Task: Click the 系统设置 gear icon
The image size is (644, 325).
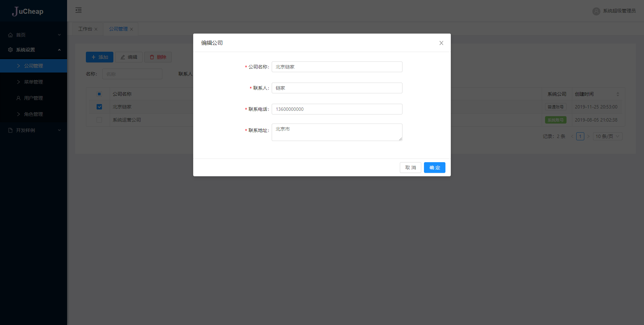Action: pyautogui.click(x=10, y=50)
